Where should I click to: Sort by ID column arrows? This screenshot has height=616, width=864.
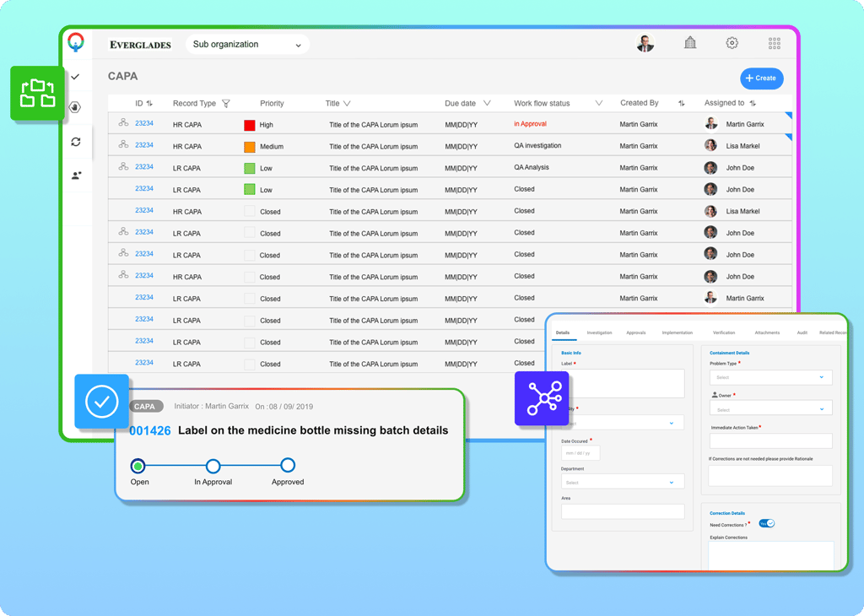tap(149, 104)
